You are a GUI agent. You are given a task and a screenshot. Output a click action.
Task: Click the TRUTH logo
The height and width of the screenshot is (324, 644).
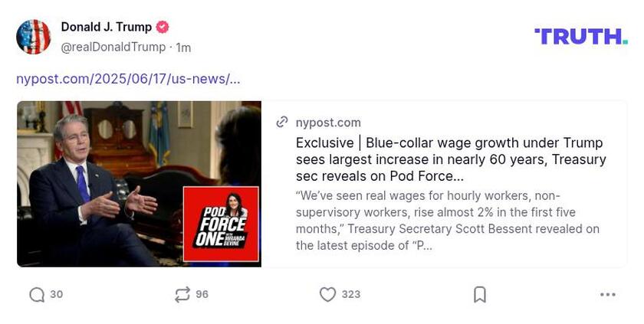[581, 37]
